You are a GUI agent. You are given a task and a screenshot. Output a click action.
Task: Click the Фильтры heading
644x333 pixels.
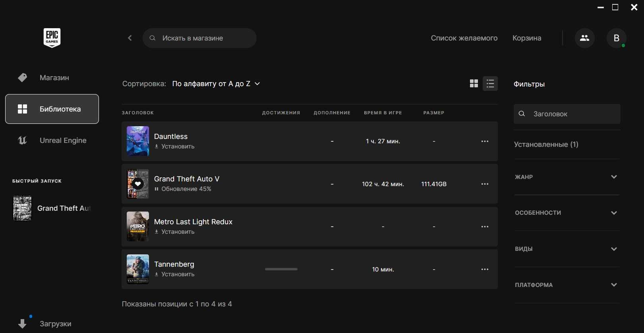tap(529, 84)
